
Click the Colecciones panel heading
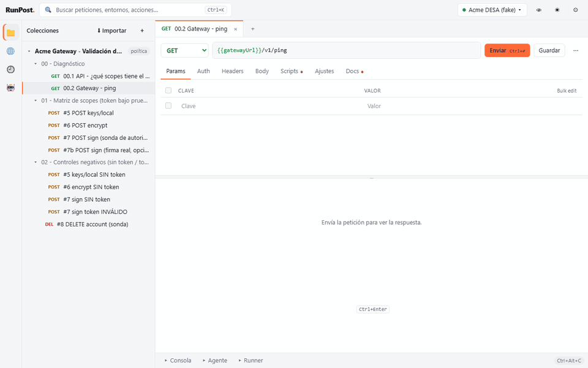click(x=42, y=31)
